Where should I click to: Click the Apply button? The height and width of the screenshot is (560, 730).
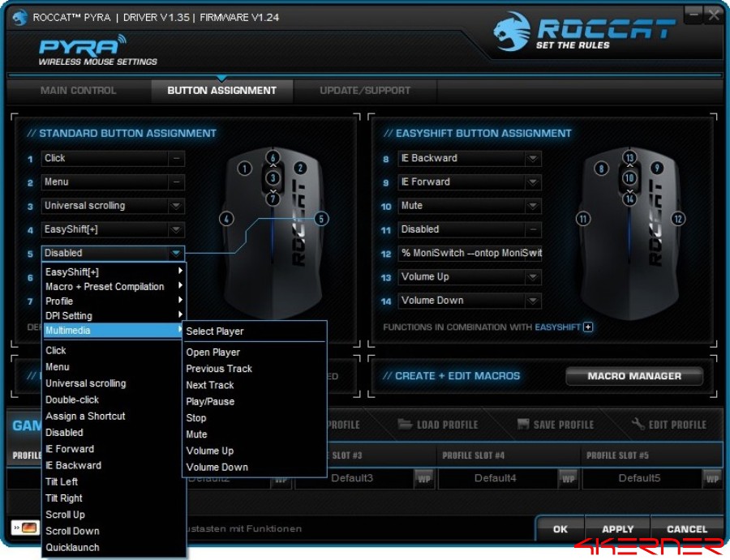coord(617,529)
